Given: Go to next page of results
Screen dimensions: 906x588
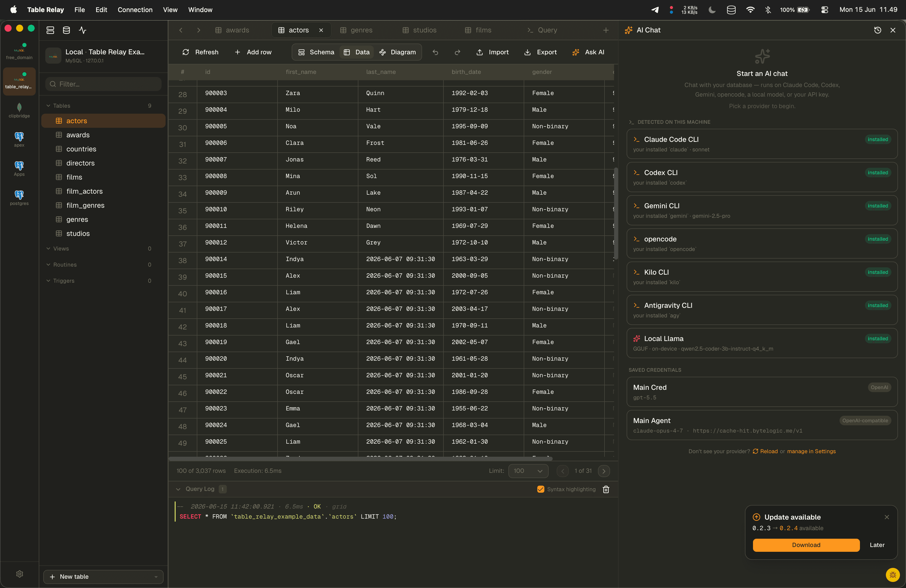Looking at the screenshot, I should point(604,471).
